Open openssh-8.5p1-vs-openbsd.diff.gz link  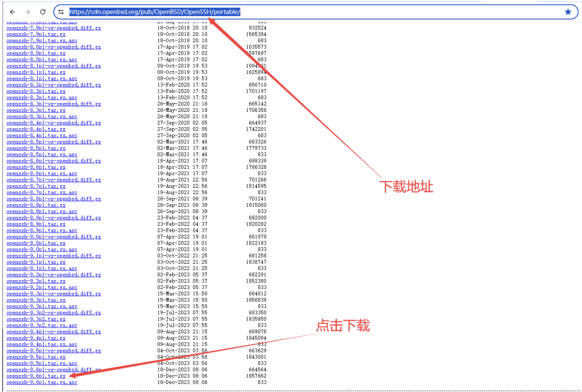pyautogui.click(x=54, y=142)
